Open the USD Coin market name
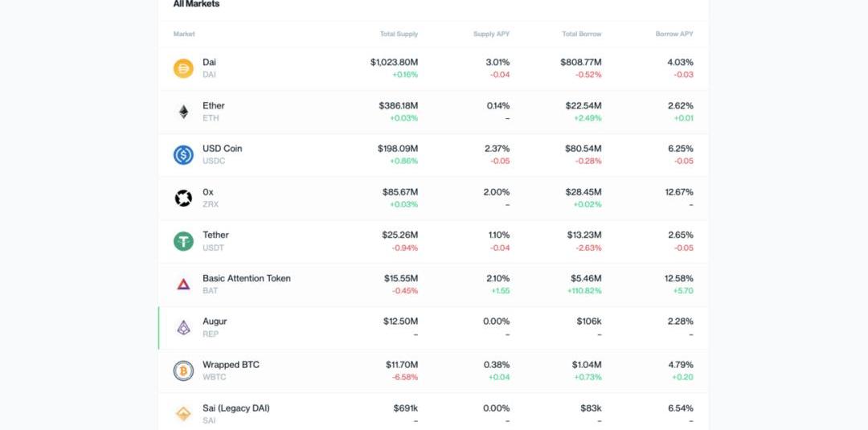Viewport: 868px width, 430px height. coord(222,149)
